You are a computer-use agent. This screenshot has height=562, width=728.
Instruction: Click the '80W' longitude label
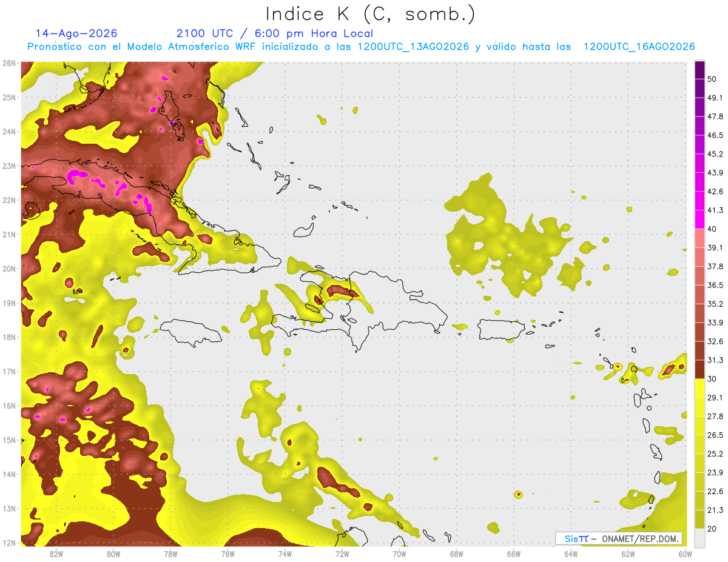(x=113, y=554)
